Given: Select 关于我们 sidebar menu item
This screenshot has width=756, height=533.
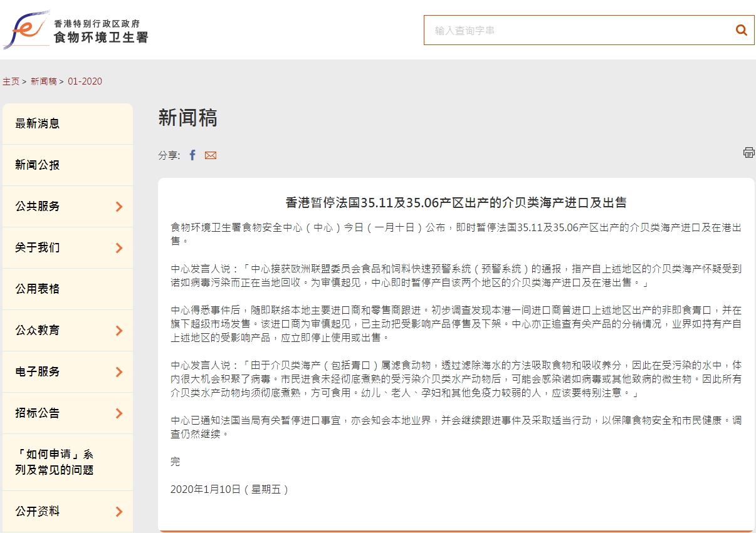Looking at the screenshot, I should click(68, 248).
